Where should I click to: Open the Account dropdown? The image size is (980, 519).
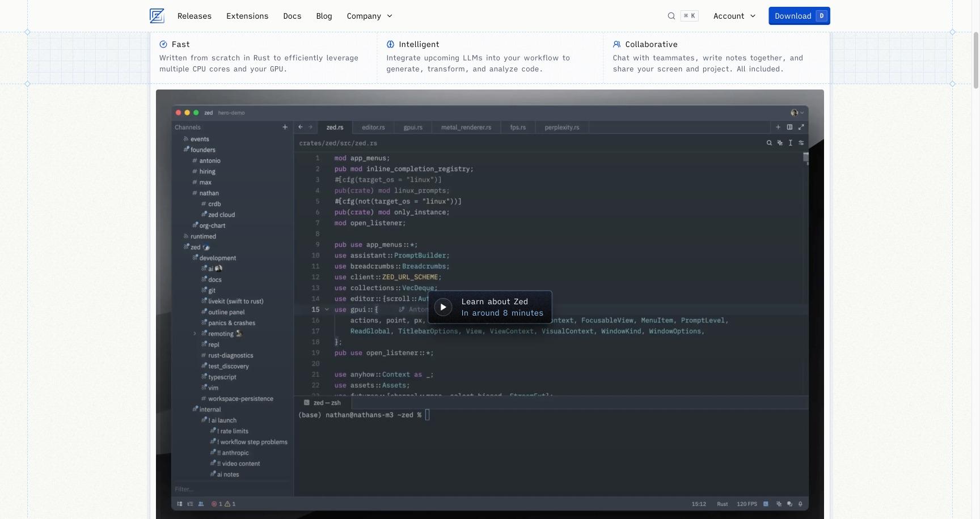[x=734, y=16]
